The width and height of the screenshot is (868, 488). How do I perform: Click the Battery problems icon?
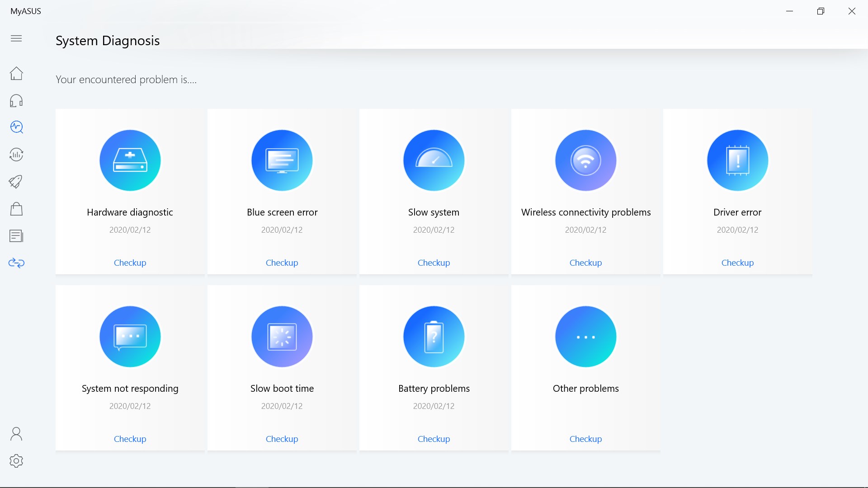coord(434,337)
